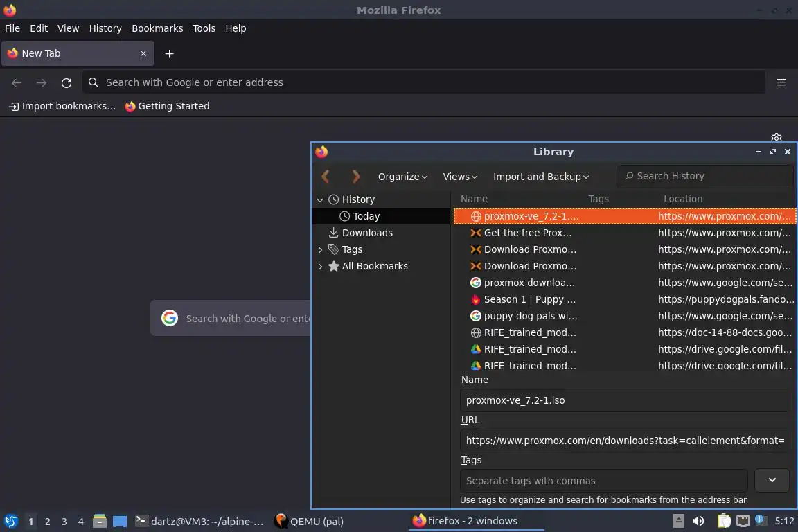Screen dimensions: 798x532
Task: Select 'Get the free Prox...' history entry
Action: [624, 233]
